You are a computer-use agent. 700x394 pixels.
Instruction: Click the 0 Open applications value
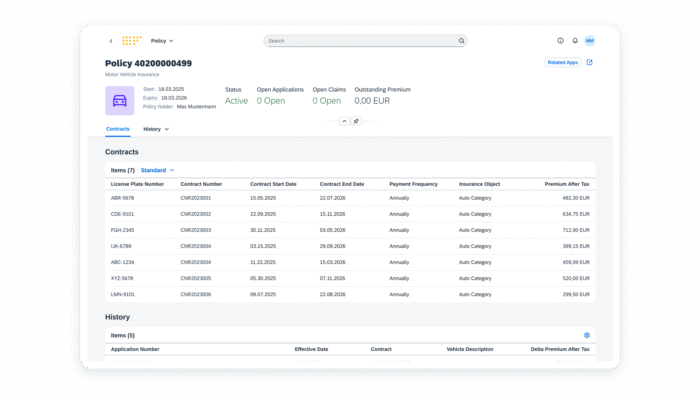[x=271, y=101]
